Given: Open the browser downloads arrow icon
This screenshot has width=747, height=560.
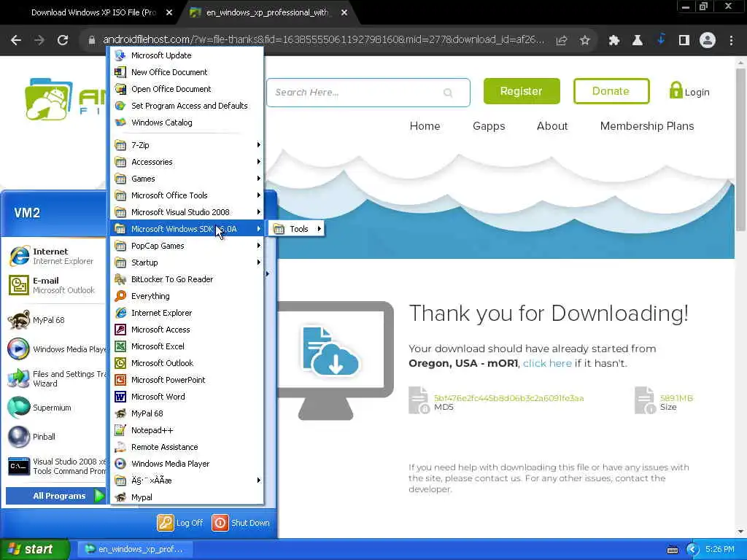Looking at the screenshot, I should [x=661, y=40].
